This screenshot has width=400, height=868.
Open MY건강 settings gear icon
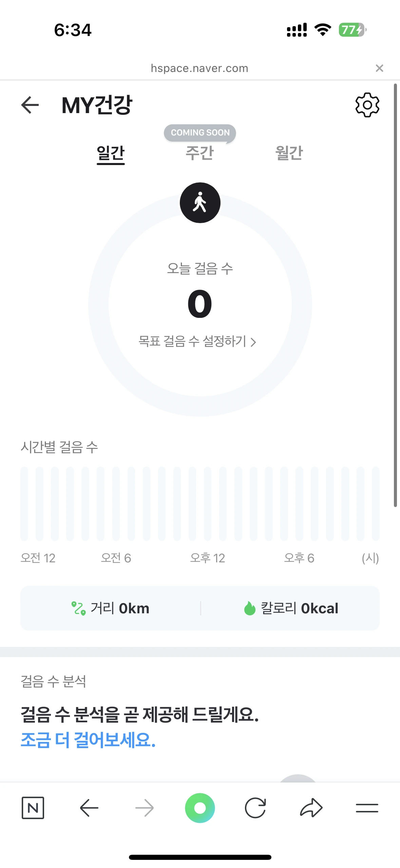point(367,105)
